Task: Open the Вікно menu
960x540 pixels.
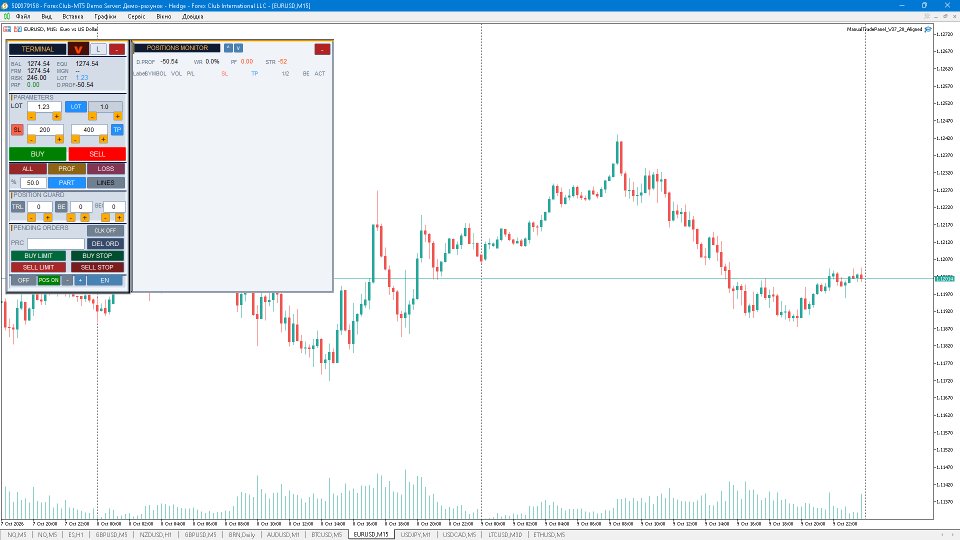Action: click(x=163, y=17)
